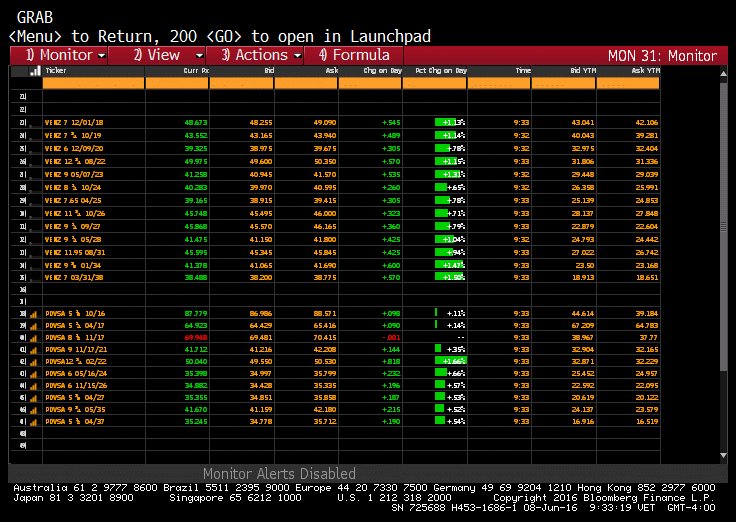Open chart icon for PDVSA 10/16 row

(33, 314)
